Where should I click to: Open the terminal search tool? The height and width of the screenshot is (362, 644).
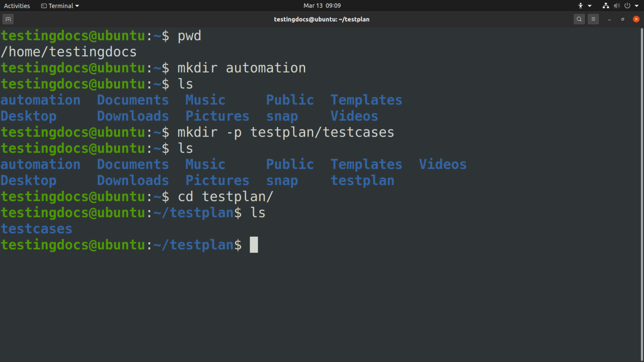[x=579, y=19]
